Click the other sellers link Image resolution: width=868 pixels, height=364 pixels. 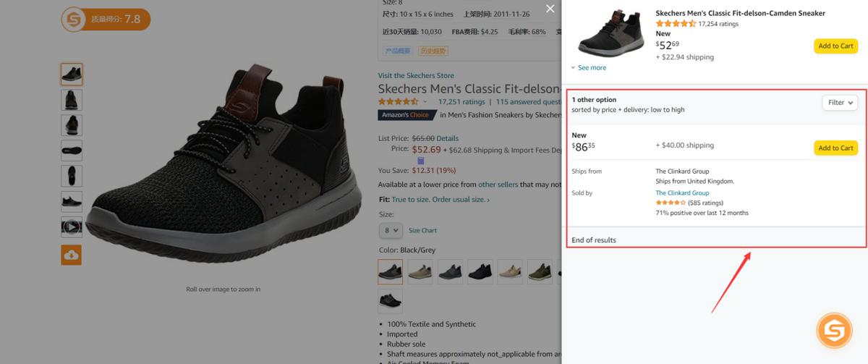[x=498, y=185]
